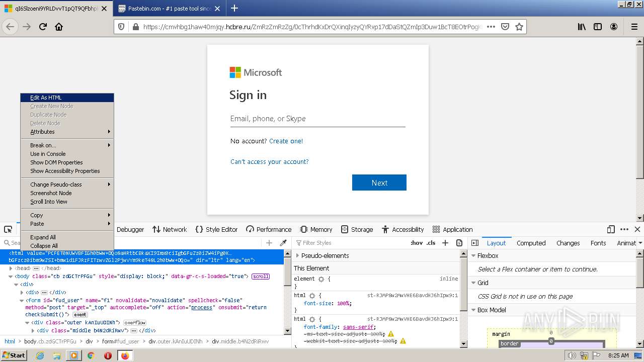Click warning icon on -ms-text-size-adjust

391,334
